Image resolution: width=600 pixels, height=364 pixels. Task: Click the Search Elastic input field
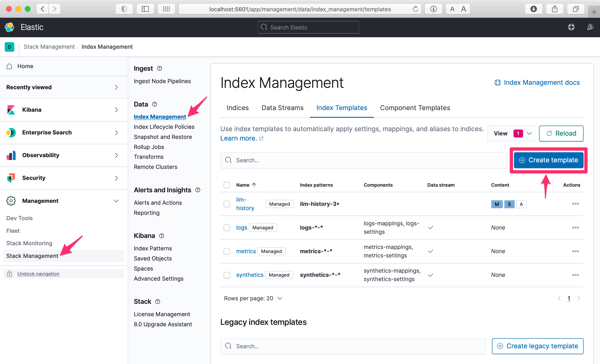click(308, 27)
